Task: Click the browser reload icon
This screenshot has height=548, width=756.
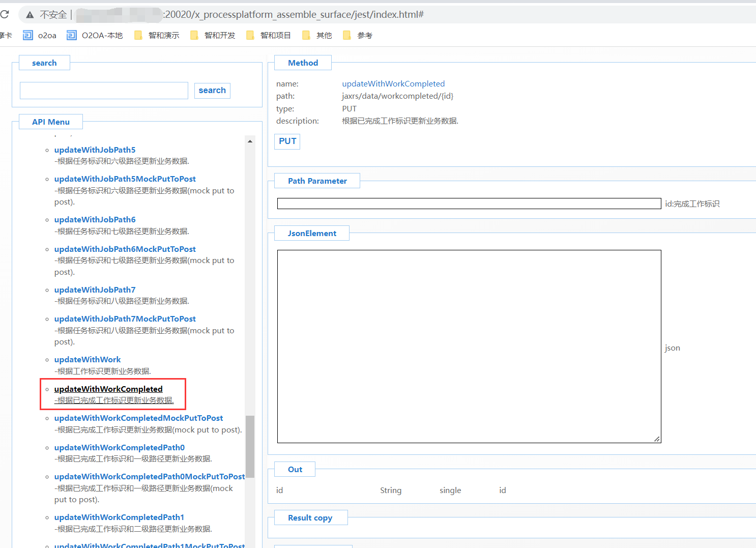Action: pos(5,14)
